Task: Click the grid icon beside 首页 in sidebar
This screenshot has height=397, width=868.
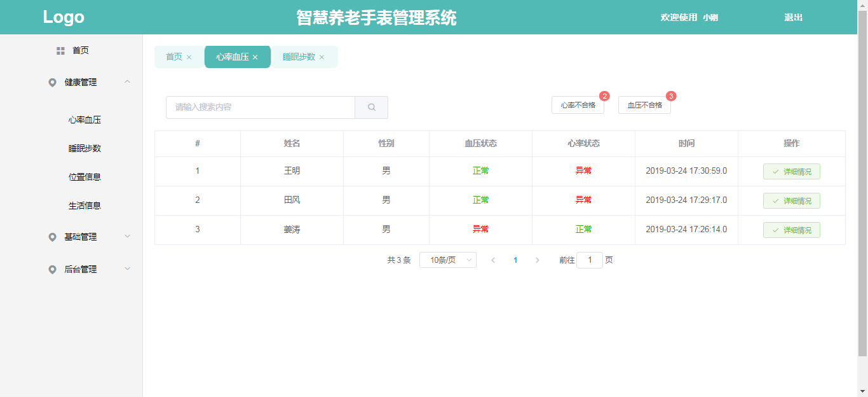Action: [x=60, y=51]
